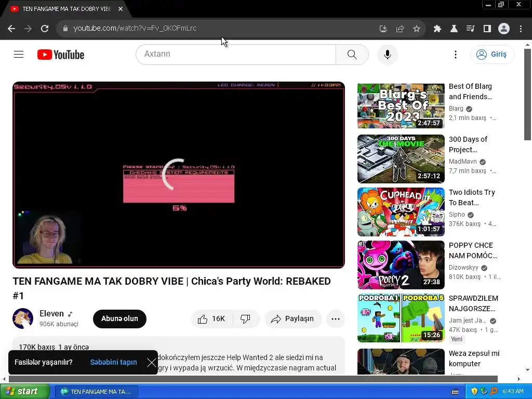This screenshot has height=399, width=532.
Task: Select the TEN FANGAME taskbar window button
Action: click(96, 392)
